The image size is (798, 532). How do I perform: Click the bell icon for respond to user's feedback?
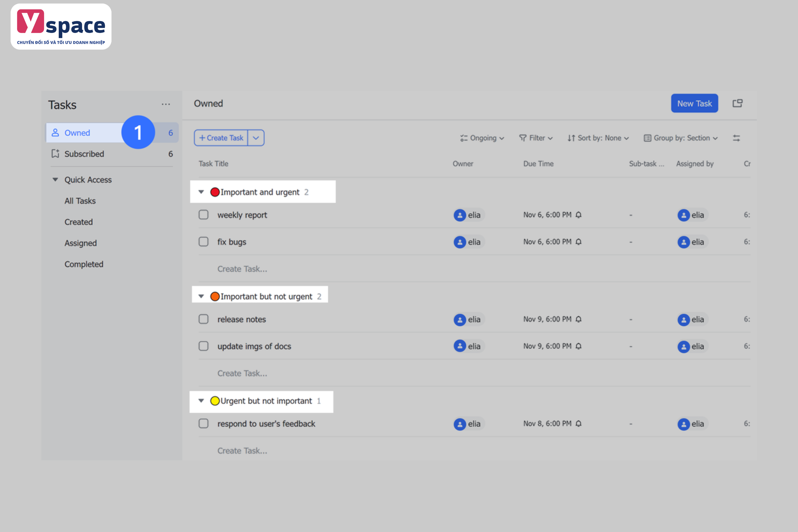579,423
